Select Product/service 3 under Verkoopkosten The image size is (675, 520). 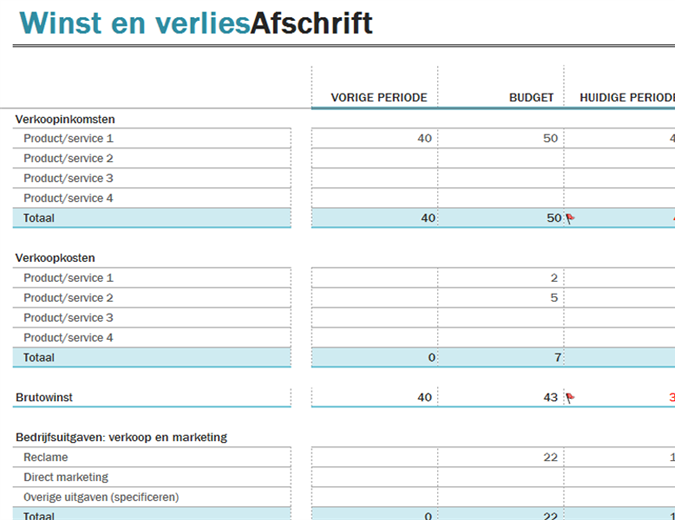point(68,318)
